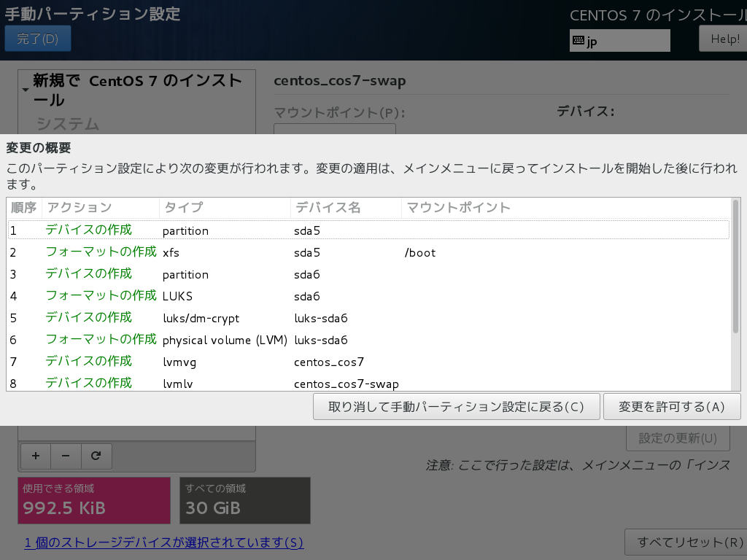Sort by the タイプ column header
The image size is (747, 560).
coord(225,208)
